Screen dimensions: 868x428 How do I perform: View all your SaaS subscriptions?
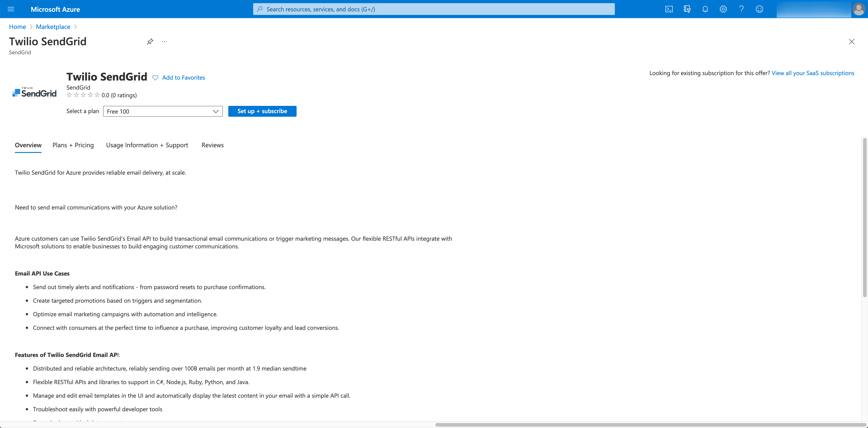point(813,73)
